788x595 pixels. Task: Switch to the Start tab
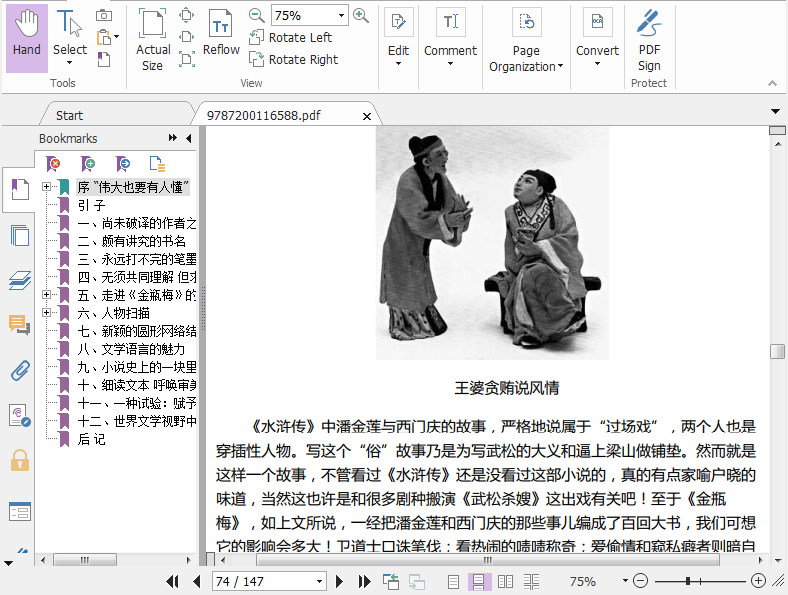point(70,115)
